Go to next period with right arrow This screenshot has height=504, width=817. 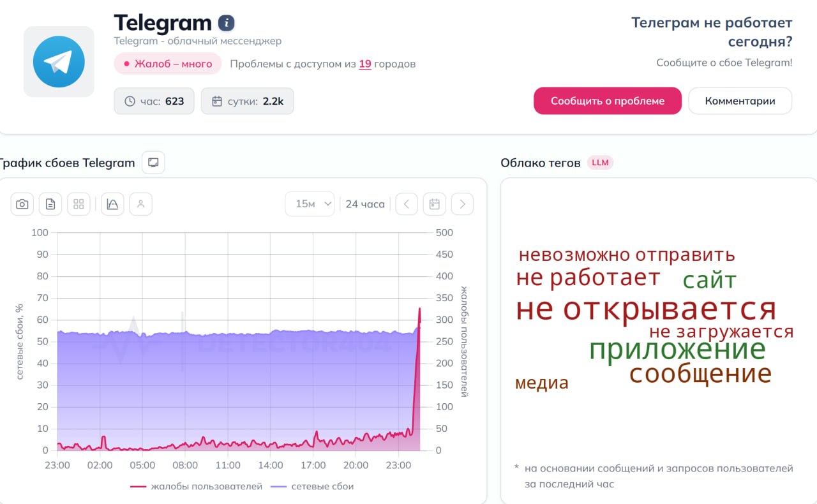[462, 204]
